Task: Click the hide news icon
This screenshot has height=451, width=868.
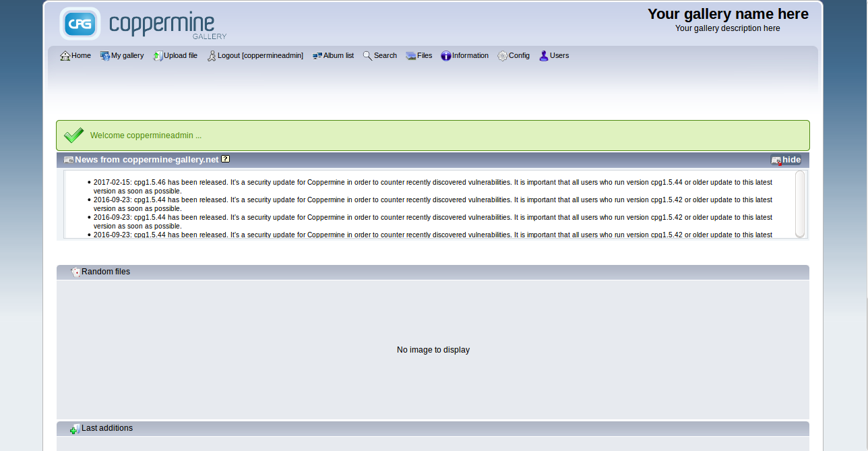Action: point(776,160)
